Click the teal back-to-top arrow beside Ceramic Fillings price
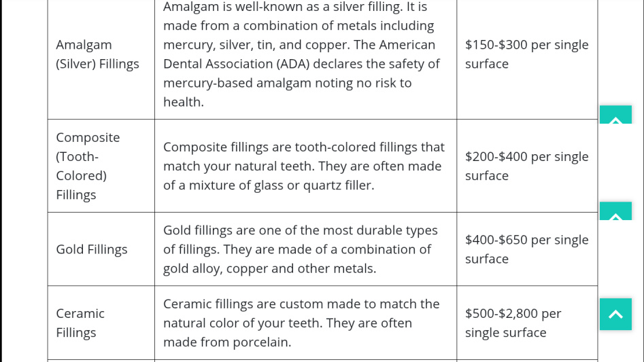The image size is (644, 362). pos(615,314)
